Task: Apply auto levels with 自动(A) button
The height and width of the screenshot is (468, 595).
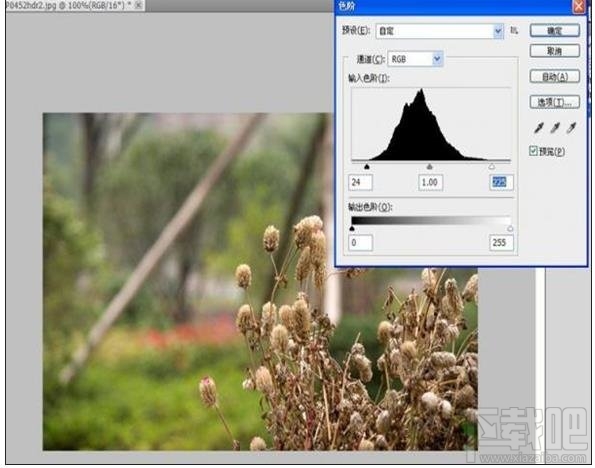Action: pos(554,77)
